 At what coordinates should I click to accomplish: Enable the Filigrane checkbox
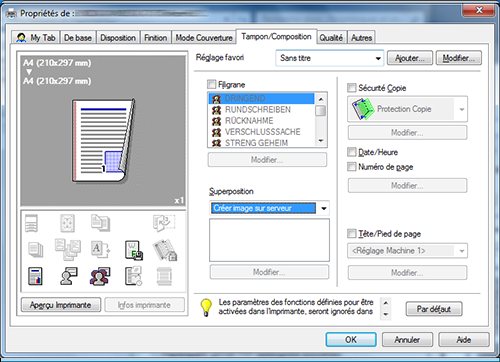point(212,84)
